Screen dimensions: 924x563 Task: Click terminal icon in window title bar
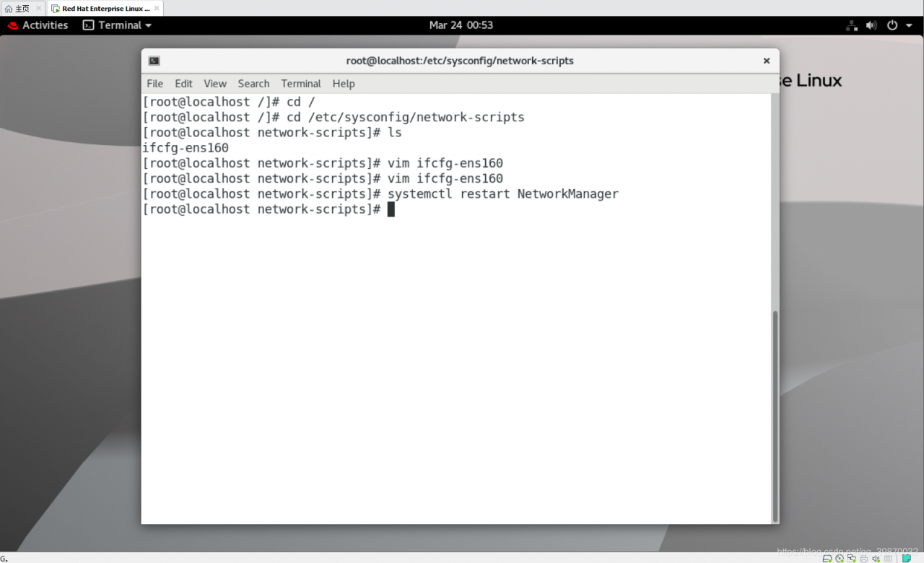point(154,61)
